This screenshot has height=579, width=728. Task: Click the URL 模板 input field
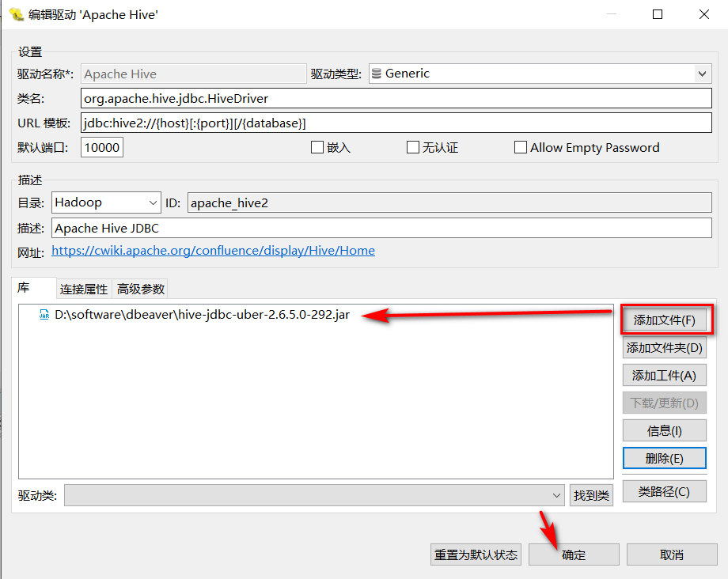coord(396,123)
